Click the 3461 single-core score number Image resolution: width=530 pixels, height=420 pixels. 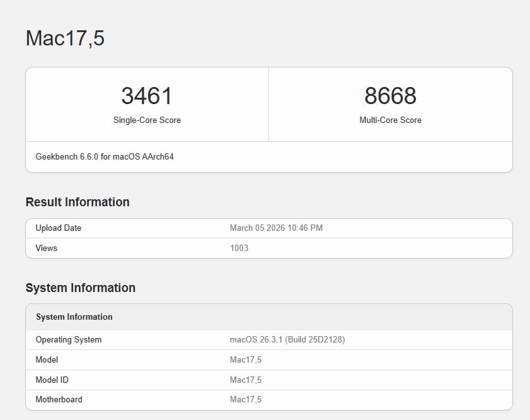click(x=147, y=96)
